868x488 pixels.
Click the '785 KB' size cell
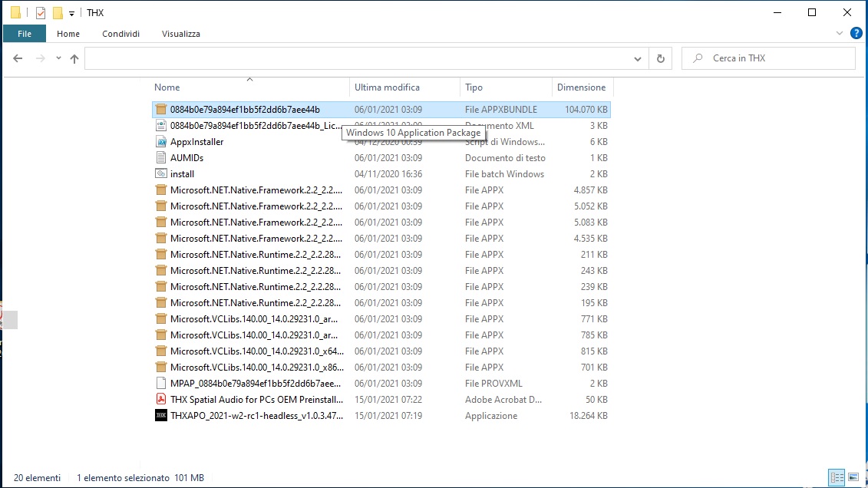click(595, 335)
